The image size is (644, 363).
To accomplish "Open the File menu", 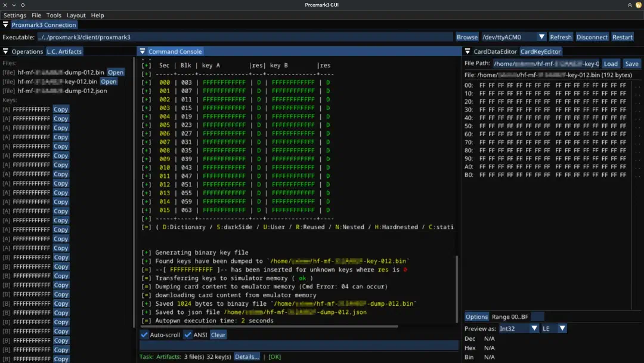I will click(x=36, y=15).
